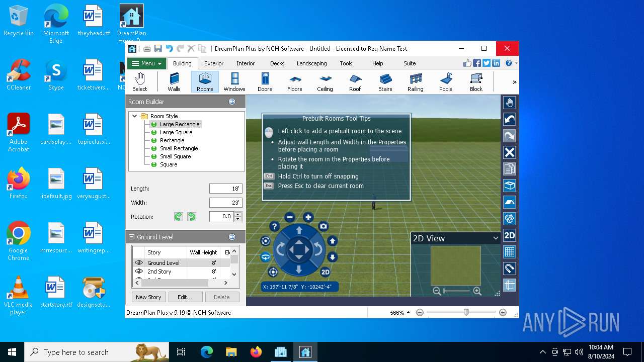This screenshot has height=362, width=644.
Task: Select Small Rectangle room style
Action: pos(179,148)
